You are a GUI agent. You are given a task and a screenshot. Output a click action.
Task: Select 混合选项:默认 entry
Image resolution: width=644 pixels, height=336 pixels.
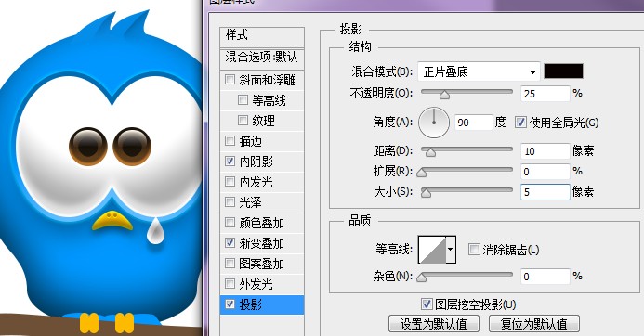point(262,58)
